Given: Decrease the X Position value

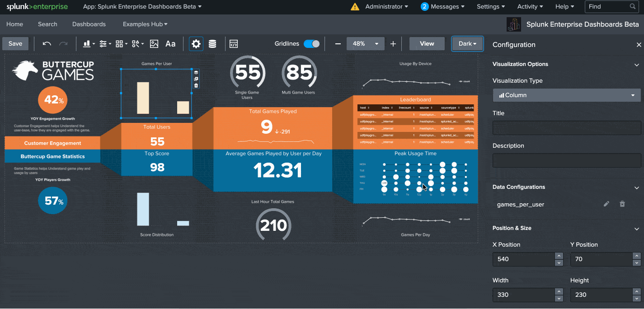Looking at the screenshot, I should pos(559,263).
